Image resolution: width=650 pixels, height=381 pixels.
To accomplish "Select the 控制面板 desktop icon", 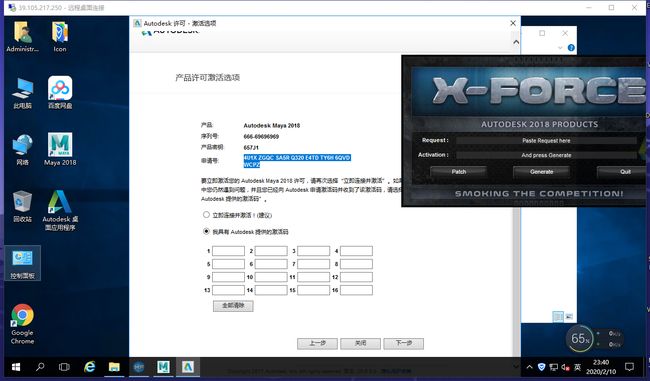I will click(22, 263).
